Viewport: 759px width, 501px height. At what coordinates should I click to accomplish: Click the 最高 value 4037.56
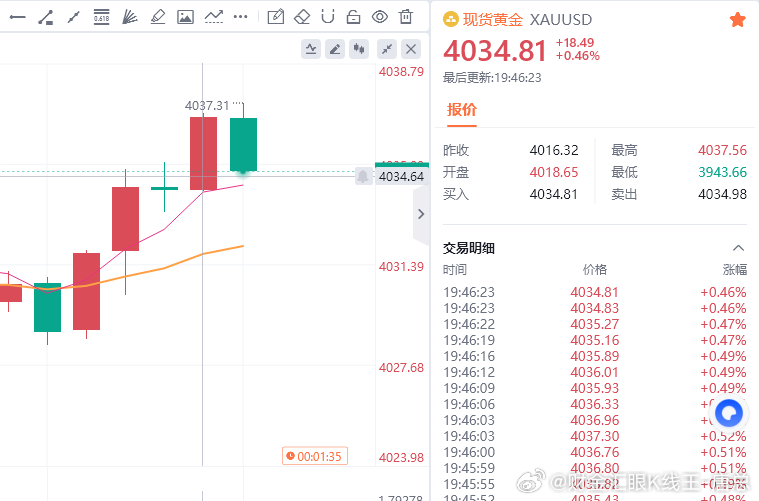[x=722, y=150]
